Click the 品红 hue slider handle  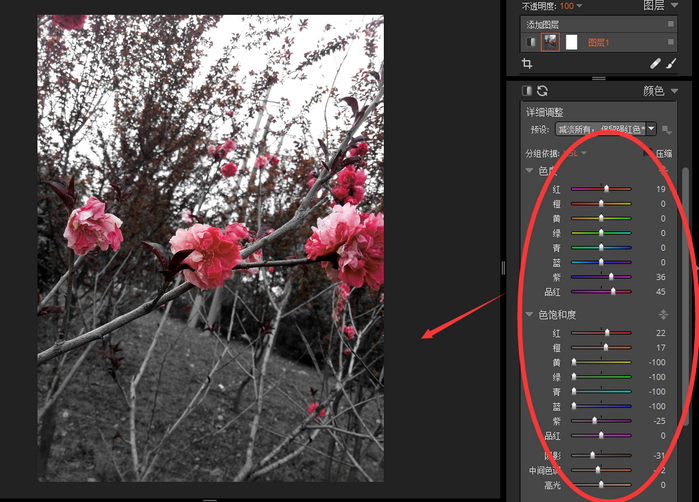click(613, 291)
